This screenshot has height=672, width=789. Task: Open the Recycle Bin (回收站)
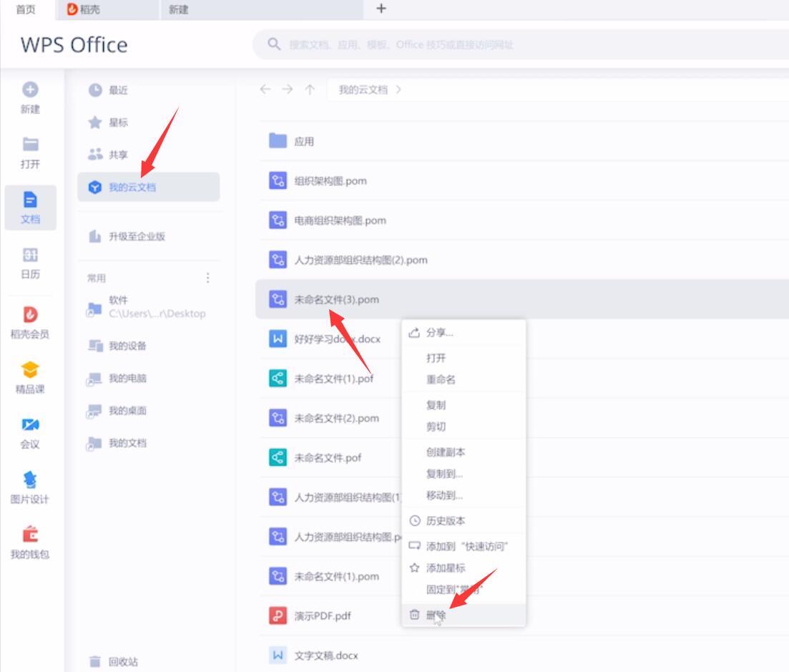pos(122,662)
